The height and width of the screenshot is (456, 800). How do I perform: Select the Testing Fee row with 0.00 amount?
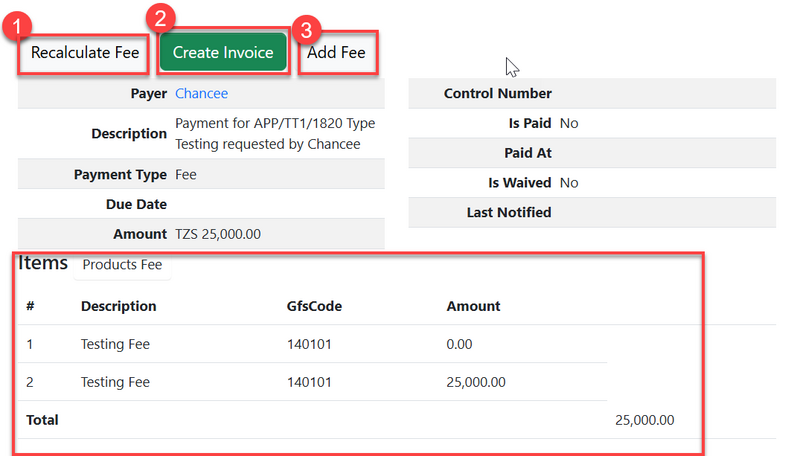point(115,344)
